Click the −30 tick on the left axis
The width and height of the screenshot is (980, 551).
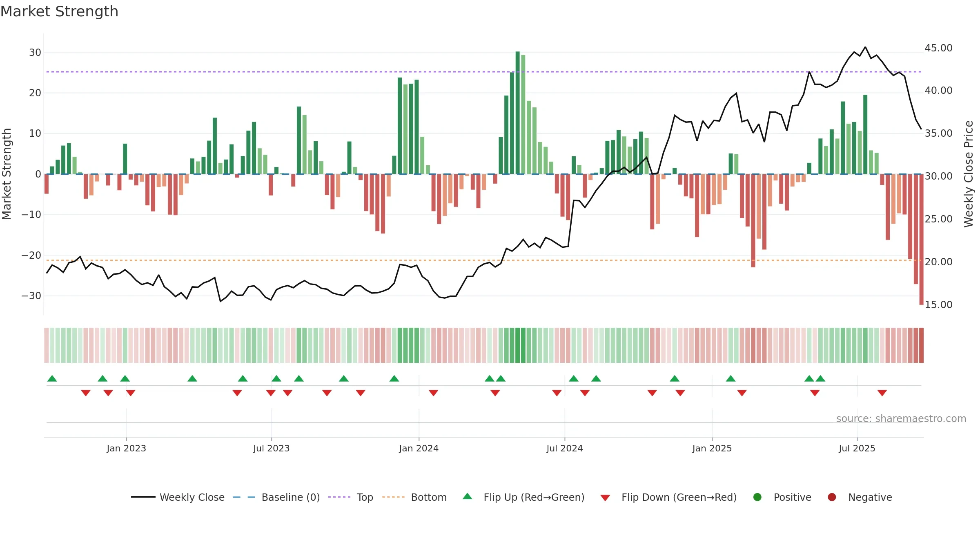31,295
